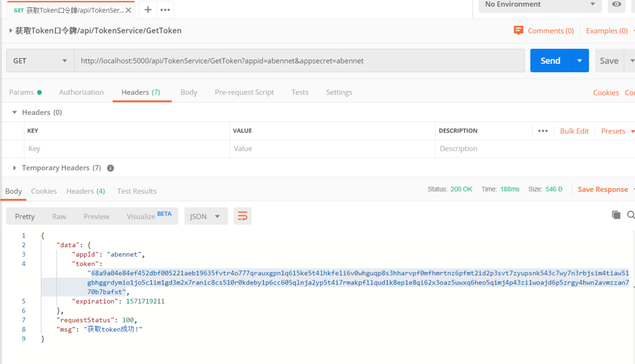Open the Send button dropdown arrow

(x=580, y=60)
